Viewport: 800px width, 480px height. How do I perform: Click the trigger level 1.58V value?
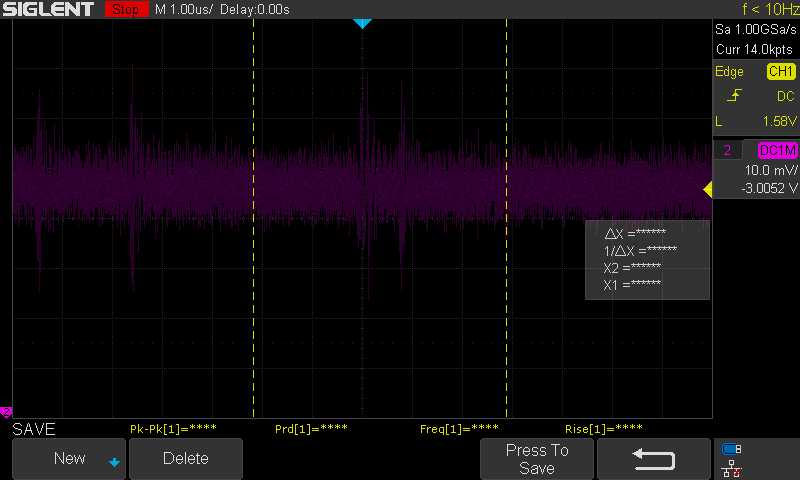[780, 121]
